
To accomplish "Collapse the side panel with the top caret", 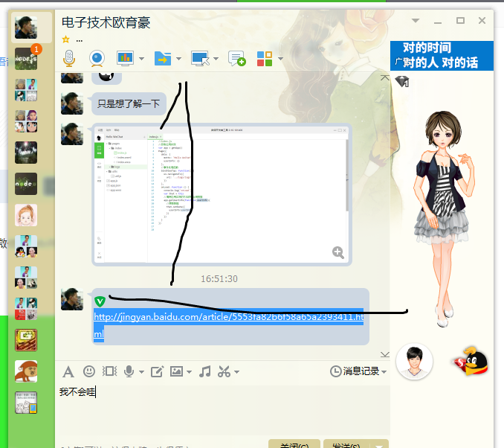I will click(385, 77).
